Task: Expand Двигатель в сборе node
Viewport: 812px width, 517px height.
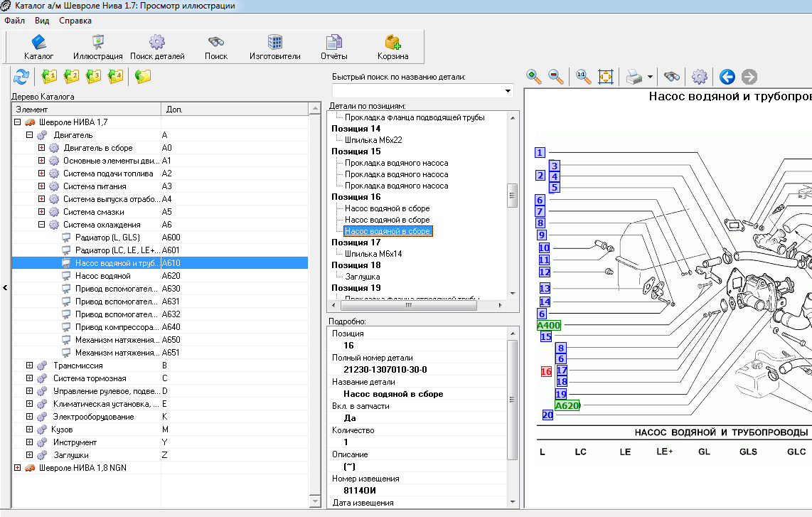Action: coord(41,148)
